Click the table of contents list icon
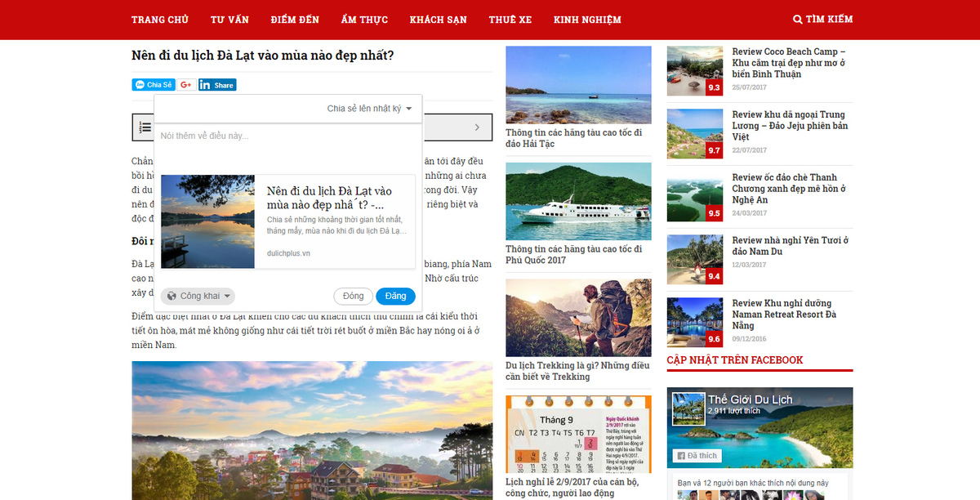The height and width of the screenshot is (500, 980). point(145,127)
